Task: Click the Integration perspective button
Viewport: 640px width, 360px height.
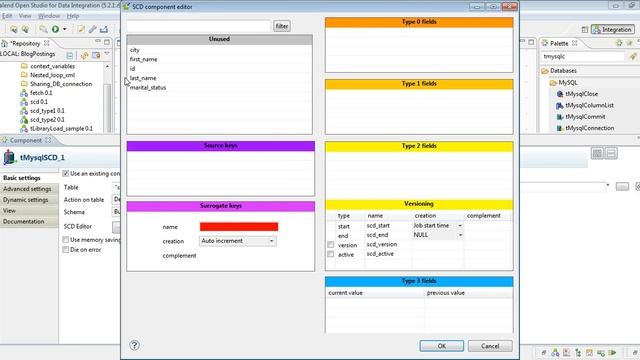Action: 613,29
